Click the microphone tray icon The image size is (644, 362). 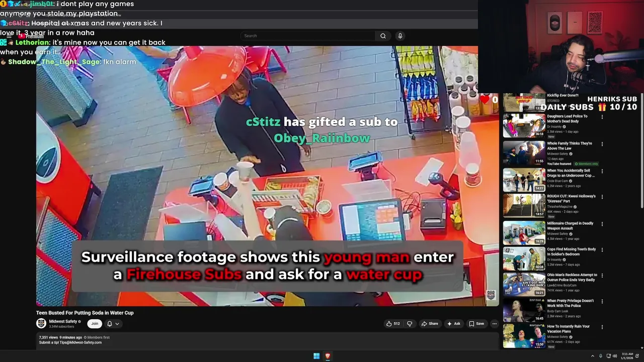(x=600, y=356)
